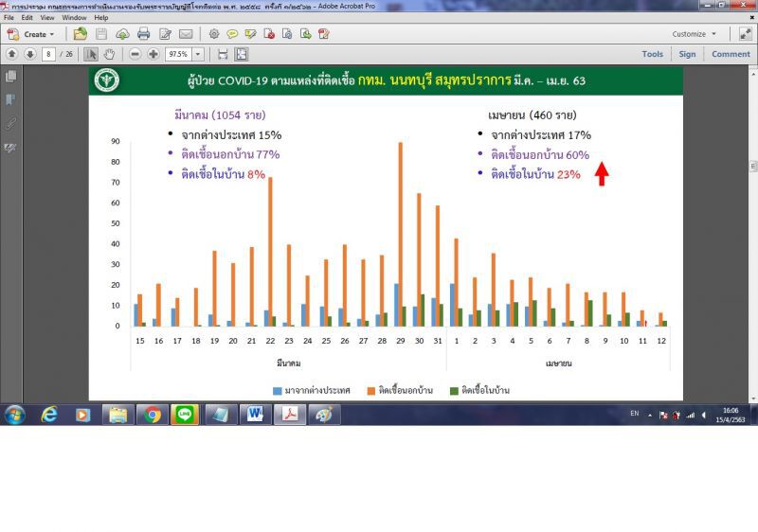Open Windows Explorer from taskbar
Image resolution: width=758 pixels, height=532 pixels.
[117, 415]
